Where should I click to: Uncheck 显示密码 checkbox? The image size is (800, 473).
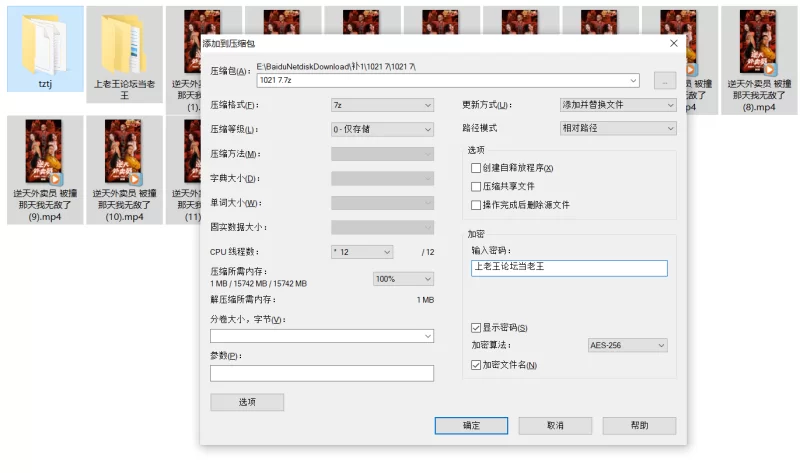click(x=476, y=328)
